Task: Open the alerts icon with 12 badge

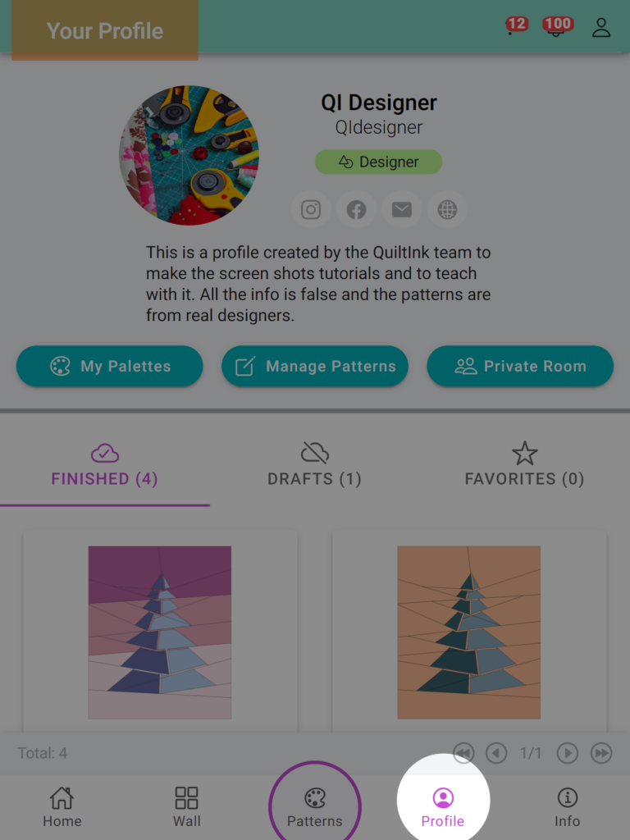Action: point(516,25)
